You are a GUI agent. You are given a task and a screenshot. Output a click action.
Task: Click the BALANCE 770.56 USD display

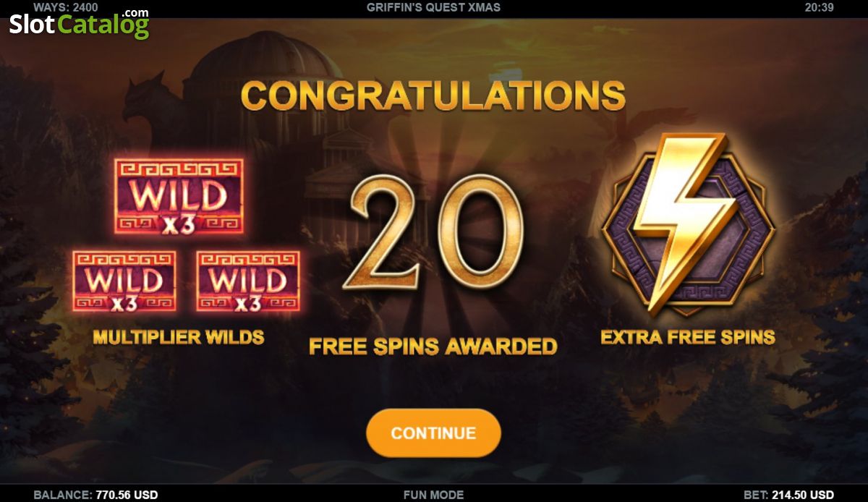pyautogui.click(x=95, y=495)
